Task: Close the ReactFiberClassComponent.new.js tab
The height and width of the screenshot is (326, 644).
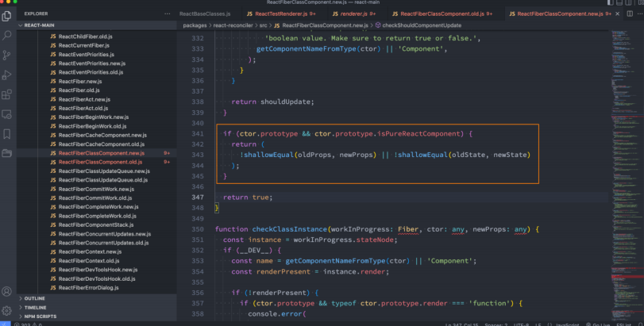Action: coord(617,13)
